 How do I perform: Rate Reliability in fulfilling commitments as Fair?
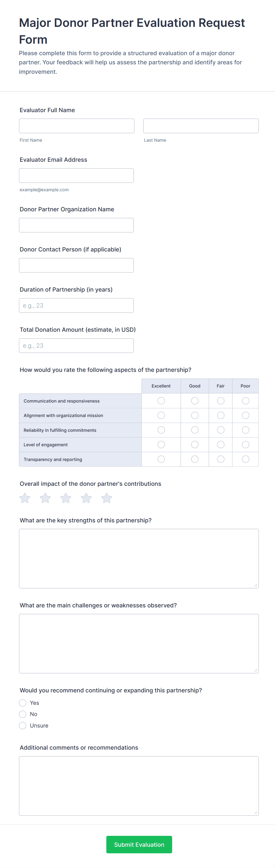[221, 430]
